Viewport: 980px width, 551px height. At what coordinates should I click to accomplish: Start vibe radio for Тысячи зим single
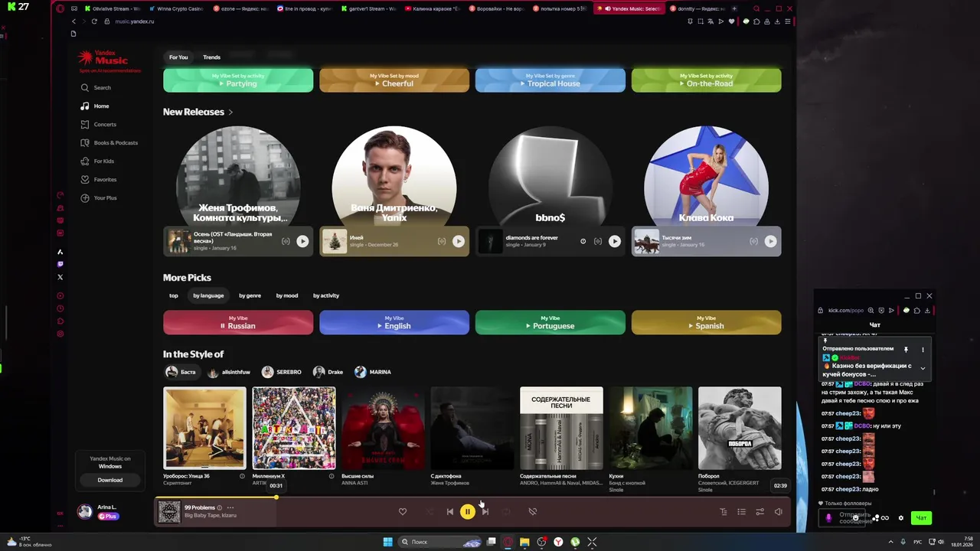coord(754,241)
